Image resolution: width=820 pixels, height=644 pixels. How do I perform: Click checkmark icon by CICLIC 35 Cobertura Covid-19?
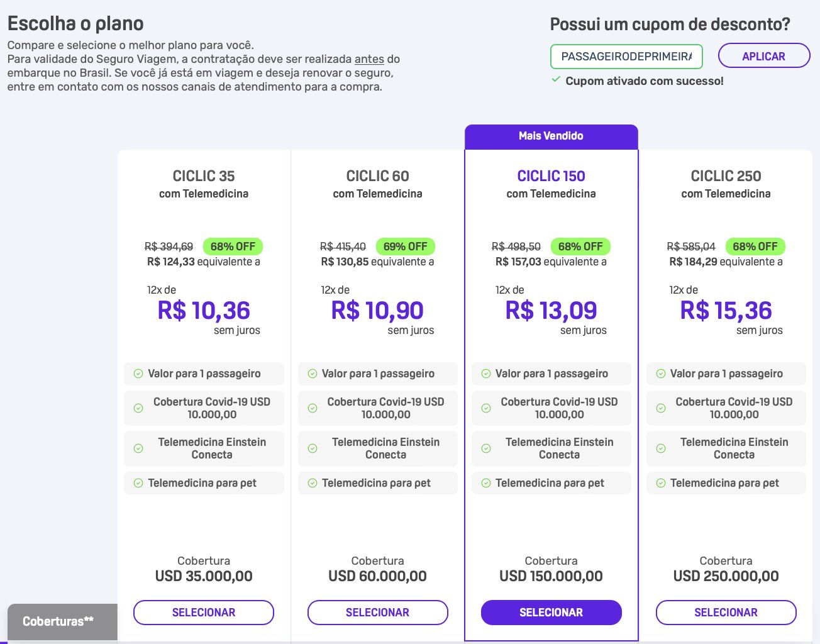(138, 408)
